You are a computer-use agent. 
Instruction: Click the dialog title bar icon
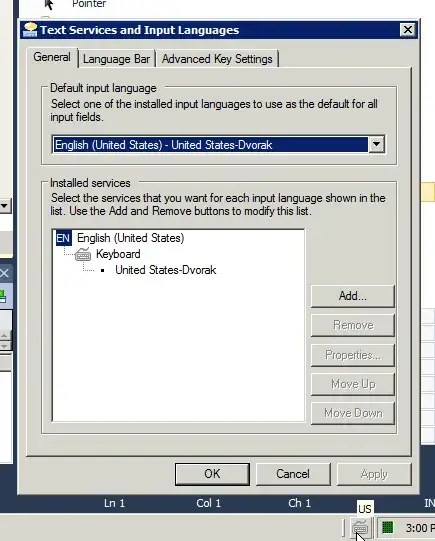30,30
